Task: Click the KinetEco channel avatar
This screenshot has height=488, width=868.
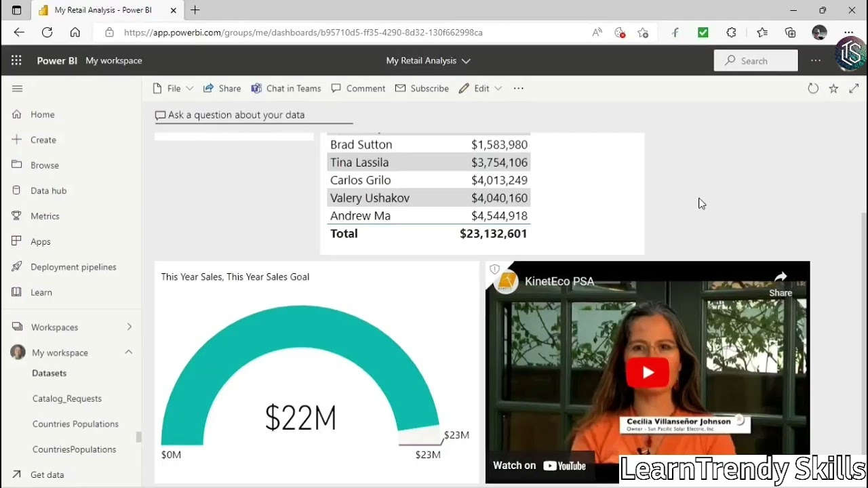Action: point(507,281)
